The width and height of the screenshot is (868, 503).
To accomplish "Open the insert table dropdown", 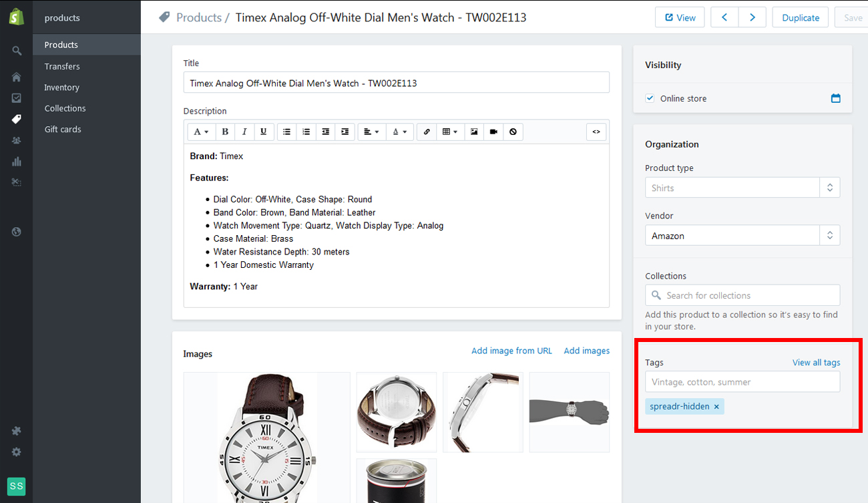I will pos(450,132).
